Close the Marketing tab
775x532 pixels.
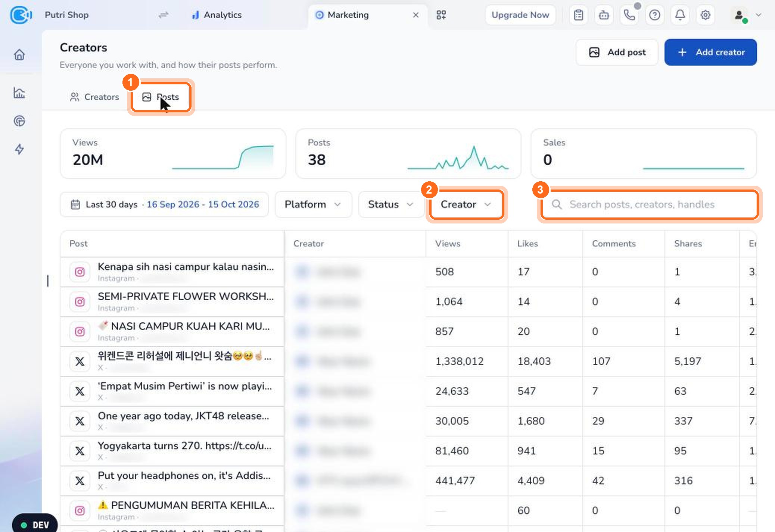click(x=416, y=15)
